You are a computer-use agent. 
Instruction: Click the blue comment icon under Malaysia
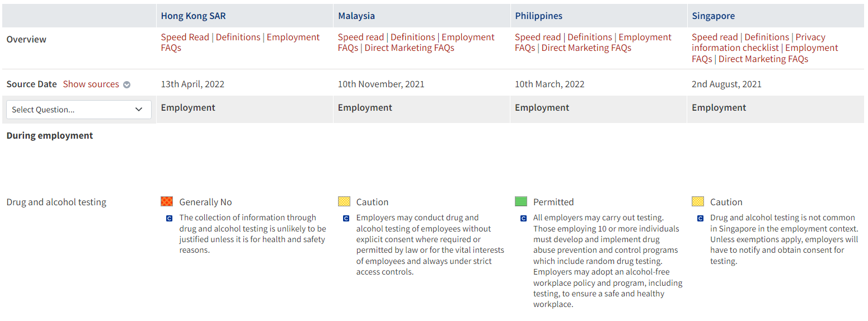click(346, 219)
